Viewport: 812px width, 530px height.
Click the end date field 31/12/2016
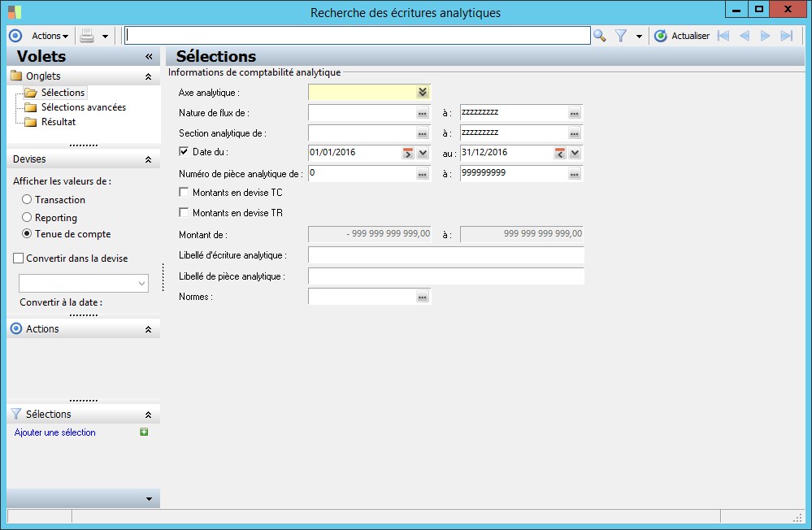tap(506, 152)
